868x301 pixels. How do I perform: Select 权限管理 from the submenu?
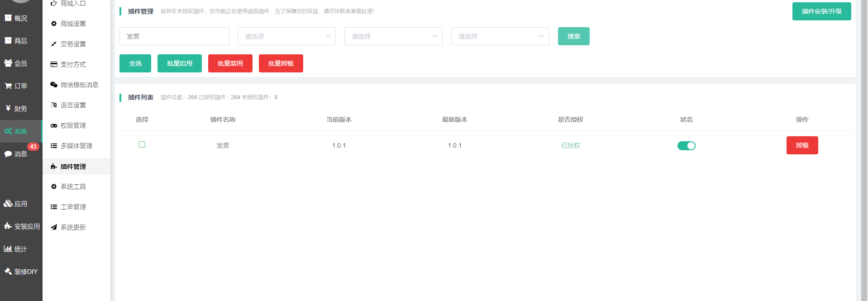coord(73,125)
